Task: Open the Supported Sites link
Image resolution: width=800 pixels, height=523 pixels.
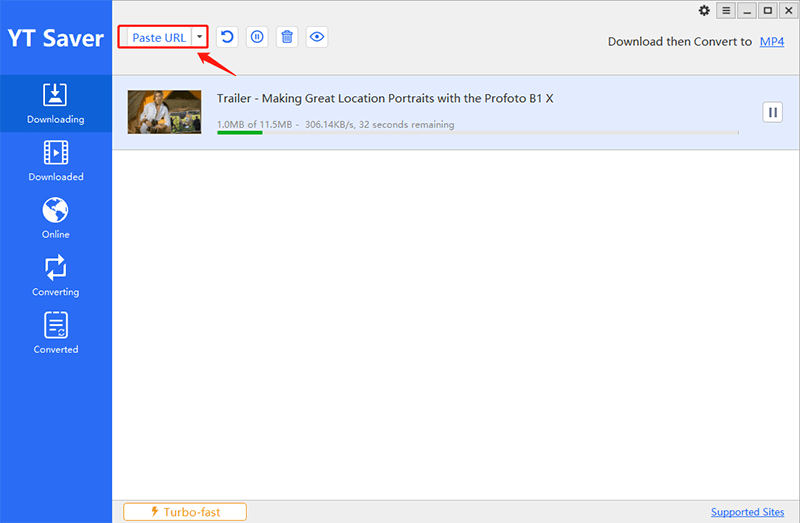Action: [747, 512]
